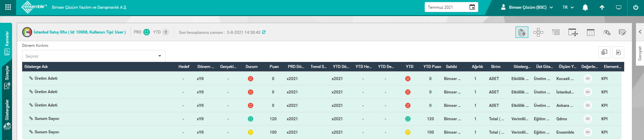
Task: Click the green status face on Sunum Sayısı
Action: click(250, 119)
